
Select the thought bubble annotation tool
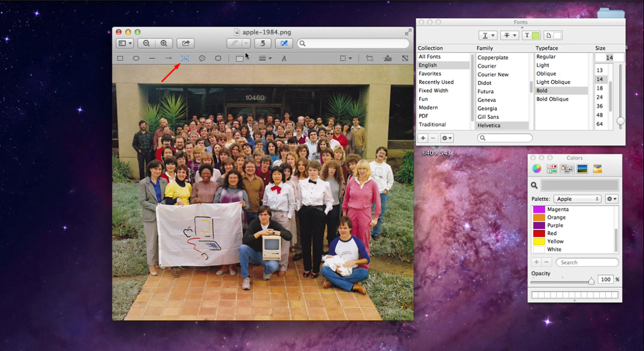pyautogui.click(x=218, y=58)
